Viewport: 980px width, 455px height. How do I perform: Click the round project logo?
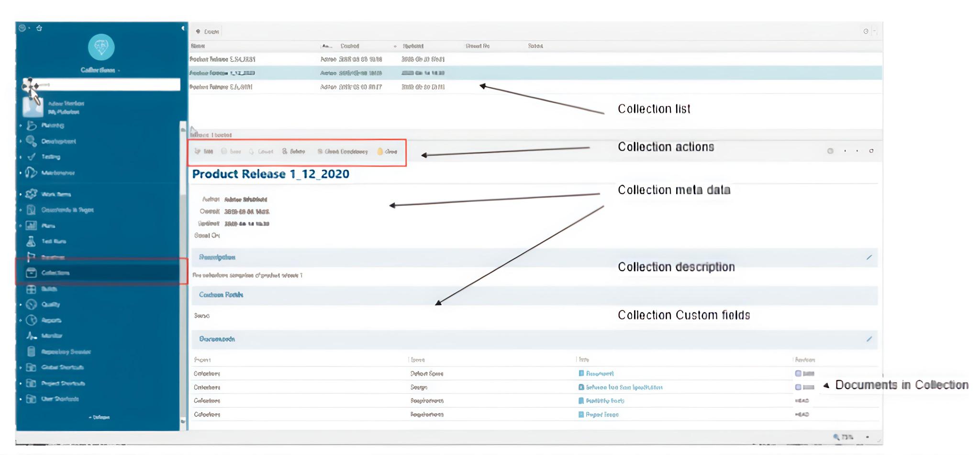[x=101, y=47]
